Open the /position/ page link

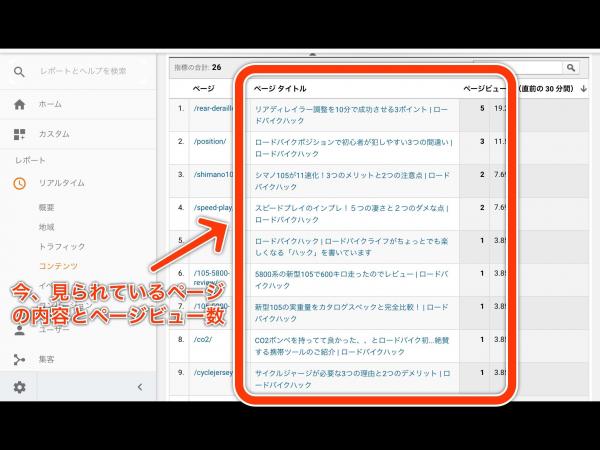[210, 142]
